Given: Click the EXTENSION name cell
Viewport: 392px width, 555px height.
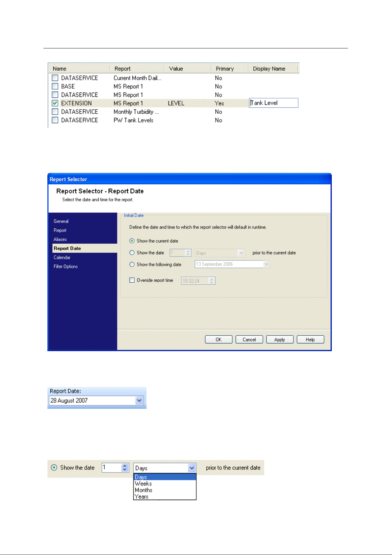Looking at the screenshot, I should [76, 103].
